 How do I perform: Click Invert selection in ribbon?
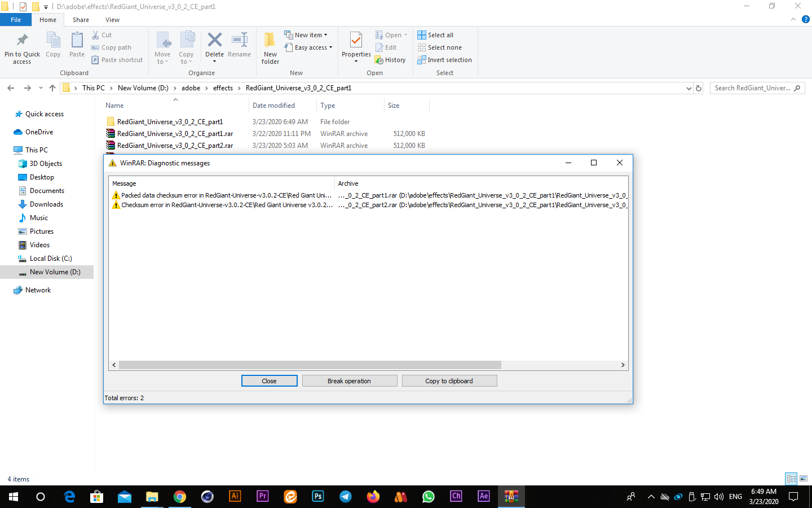pyautogui.click(x=445, y=60)
